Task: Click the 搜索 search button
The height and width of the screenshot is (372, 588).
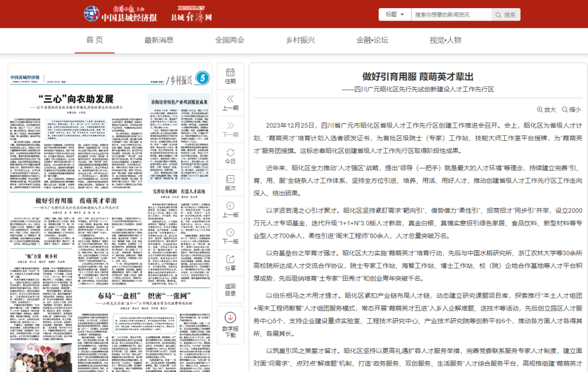Action: click(505, 15)
